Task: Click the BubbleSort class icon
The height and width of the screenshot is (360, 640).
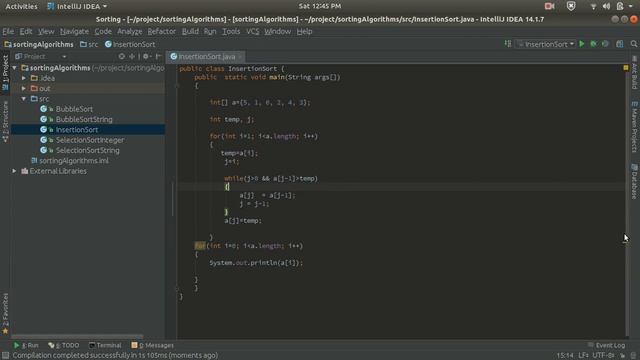Action: click(x=44, y=109)
